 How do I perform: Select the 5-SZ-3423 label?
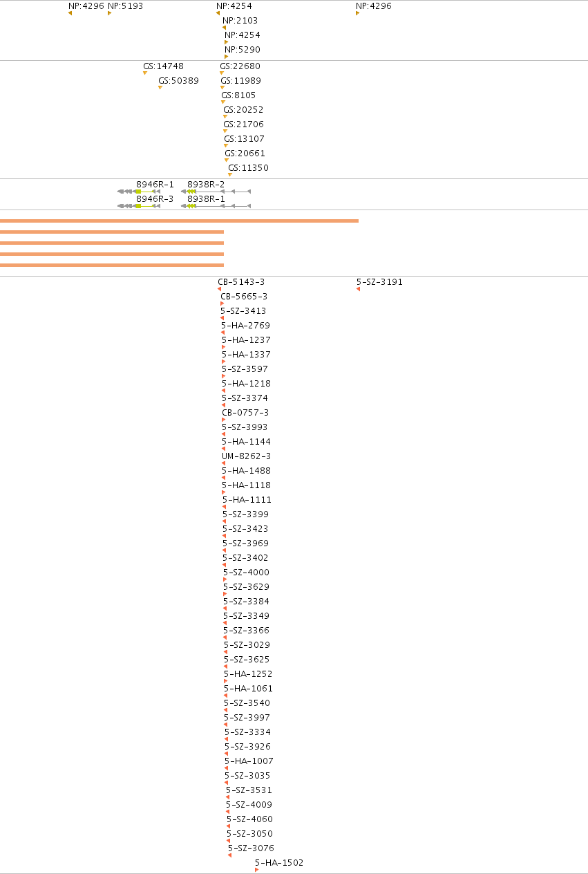coord(245,528)
